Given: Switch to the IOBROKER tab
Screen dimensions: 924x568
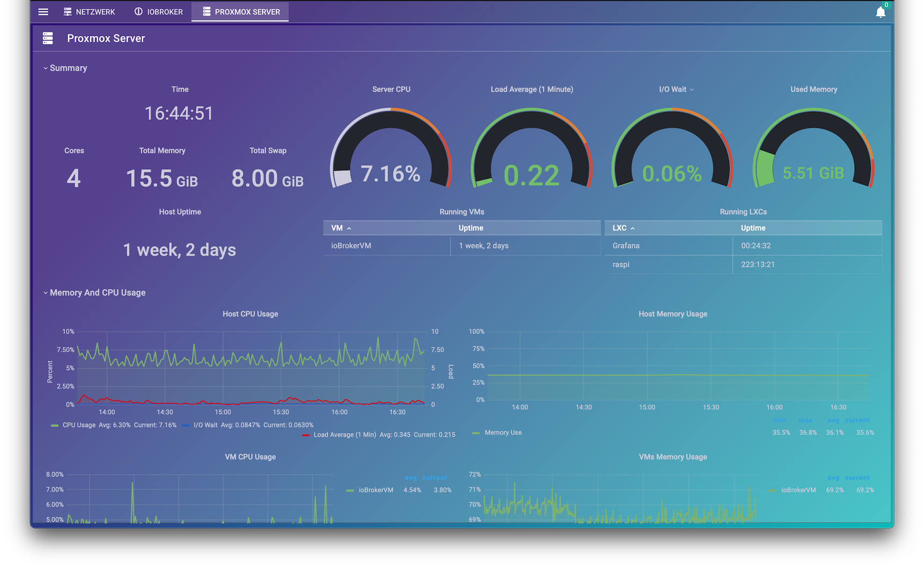Looking at the screenshot, I should (x=159, y=12).
